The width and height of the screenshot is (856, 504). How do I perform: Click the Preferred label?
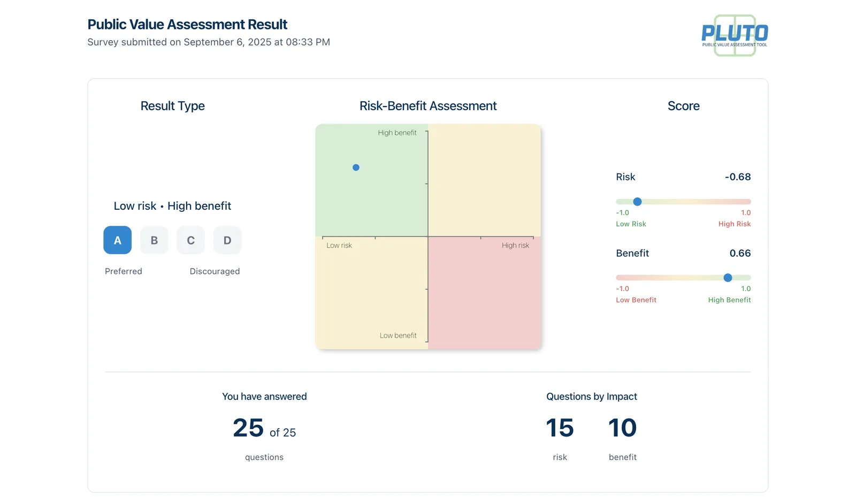pos(123,271)
